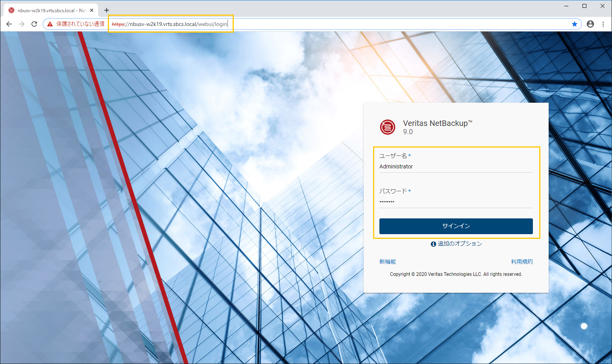Open the 追加のオプション link
The height and width of the screenshot is (364, 612).
click(x=460, y=244)
